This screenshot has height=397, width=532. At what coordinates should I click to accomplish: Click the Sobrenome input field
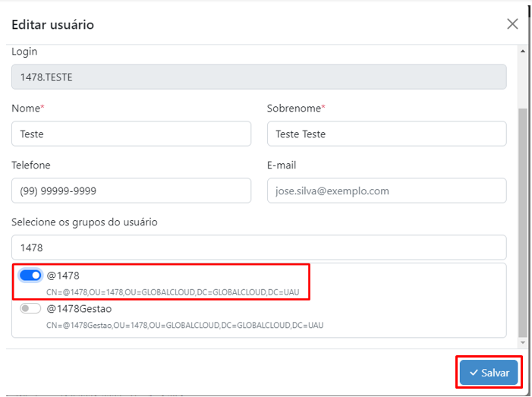[387, 134]
